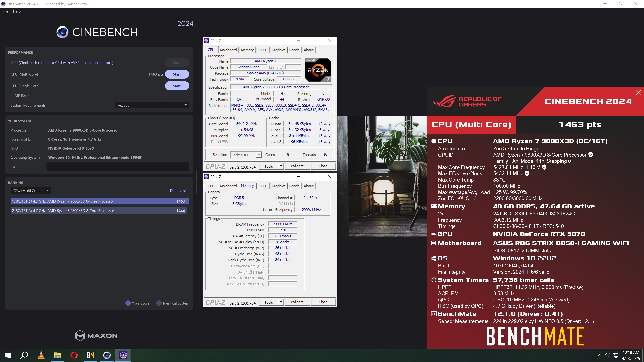Click the 1463 pts BenchMate score
Image resolution: width=644 pixels, height=362 pixels.
[x=580, y=124]
